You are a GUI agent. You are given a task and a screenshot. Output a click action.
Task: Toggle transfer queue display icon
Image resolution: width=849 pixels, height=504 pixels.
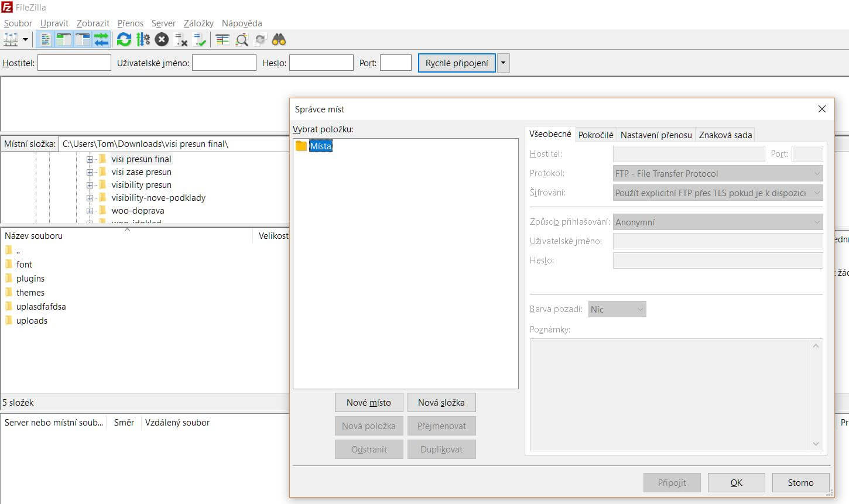[102, 40]
